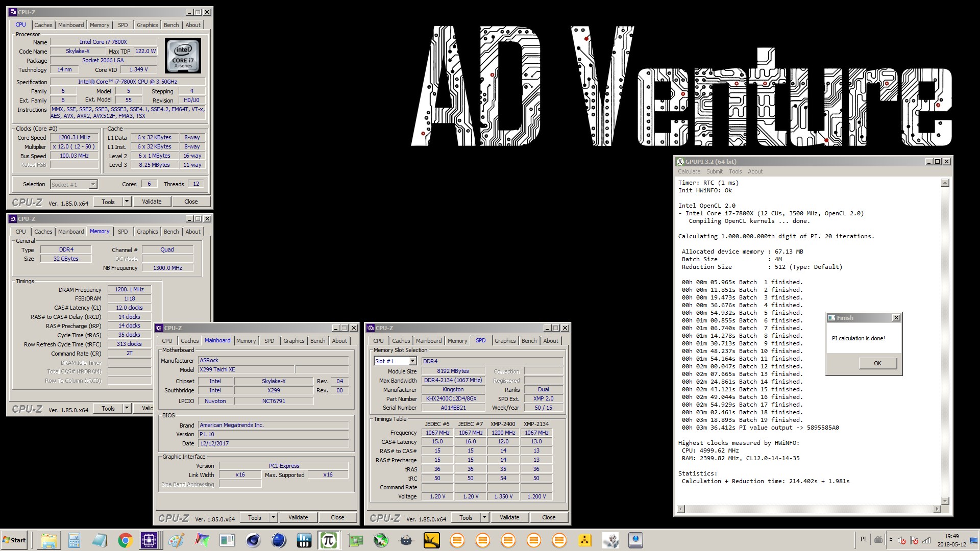Image resolution: width=980 pixels, height=551 pixels.
Task: Open Bench tab in the top CPU-Z window
Action: 171,25
